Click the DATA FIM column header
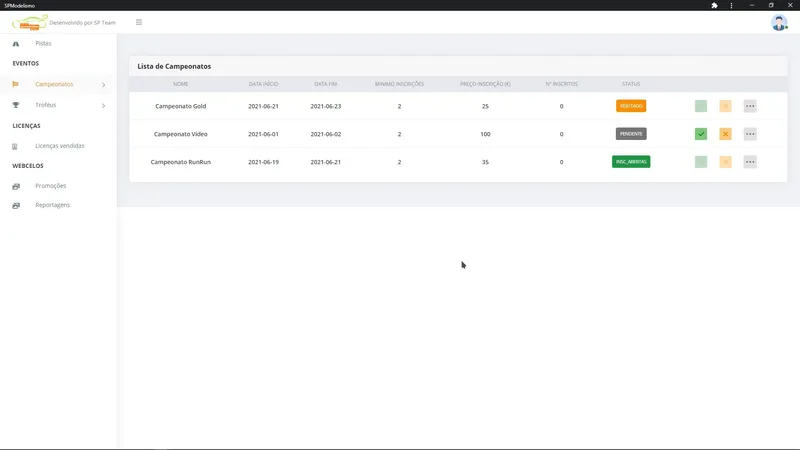This screenshot has height=450, width=800. (x=326, y=84)
